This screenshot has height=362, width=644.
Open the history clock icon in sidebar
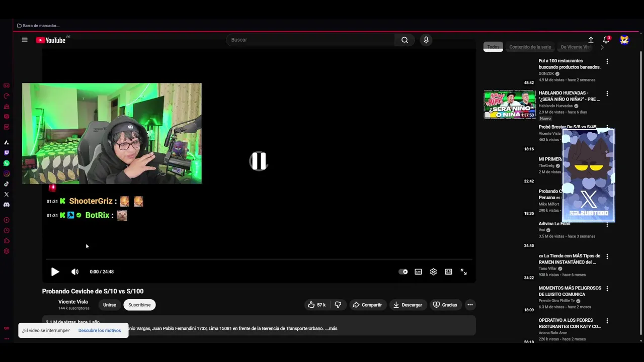(7, 231)
